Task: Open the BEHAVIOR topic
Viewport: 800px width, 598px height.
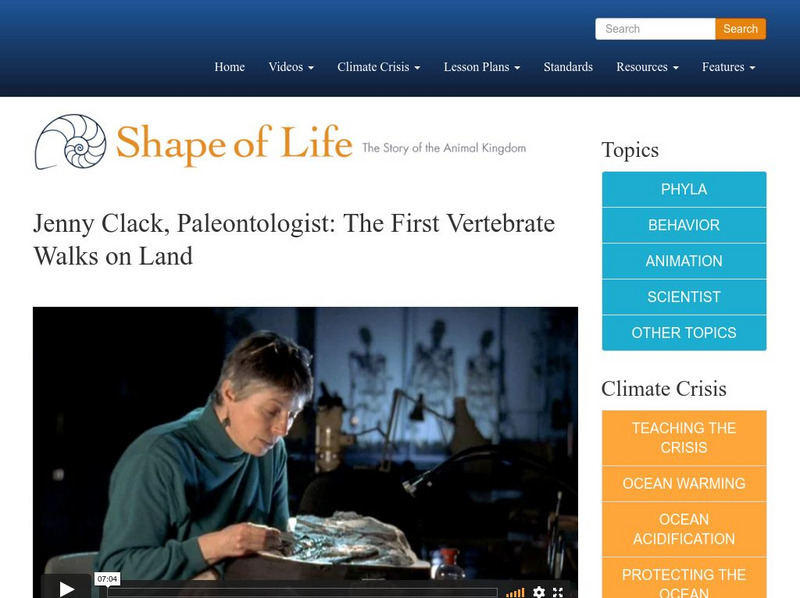Action: 684,225
